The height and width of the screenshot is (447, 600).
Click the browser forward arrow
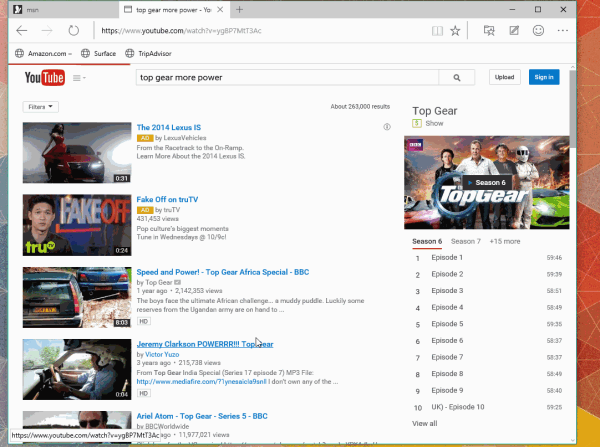pos(47,31)
